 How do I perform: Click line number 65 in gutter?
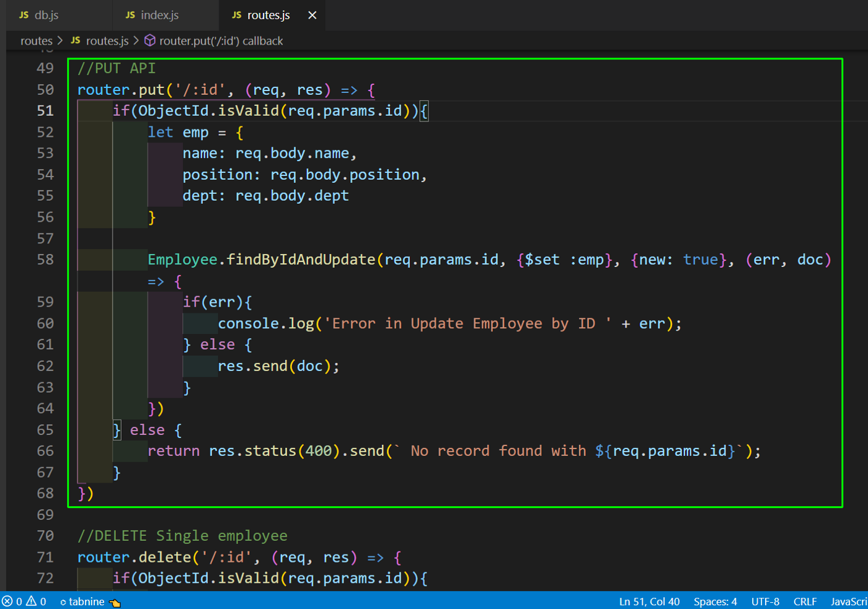tap(45, 430)
